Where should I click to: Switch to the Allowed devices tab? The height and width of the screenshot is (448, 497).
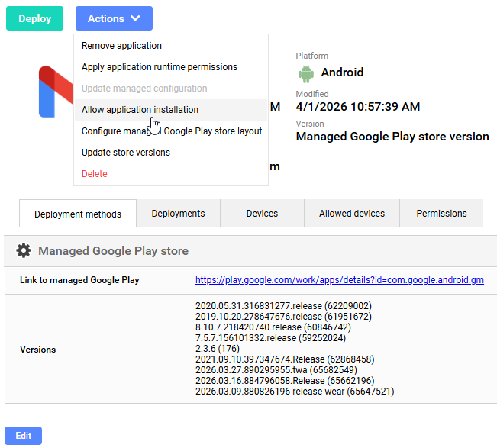click(x=352, y=213)
